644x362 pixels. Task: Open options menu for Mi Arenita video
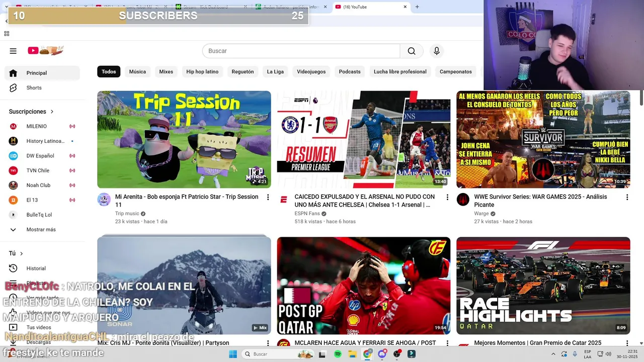(268, 197)
